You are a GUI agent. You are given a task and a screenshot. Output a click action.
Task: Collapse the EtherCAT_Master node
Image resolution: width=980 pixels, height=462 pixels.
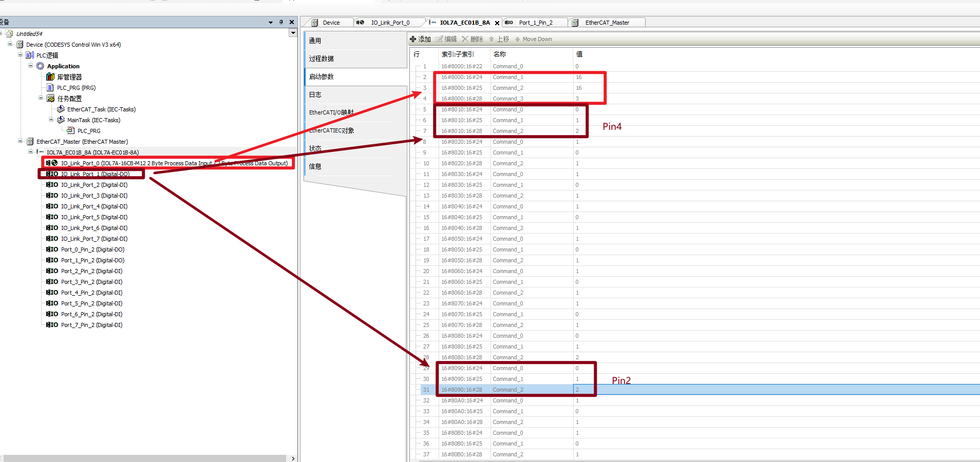(20, 141)
